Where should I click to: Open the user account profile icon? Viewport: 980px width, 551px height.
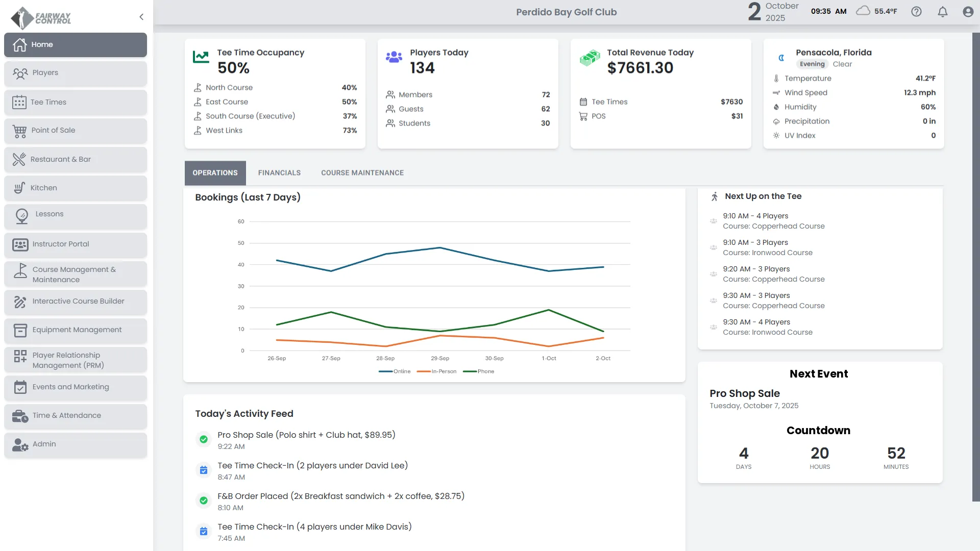968,12
